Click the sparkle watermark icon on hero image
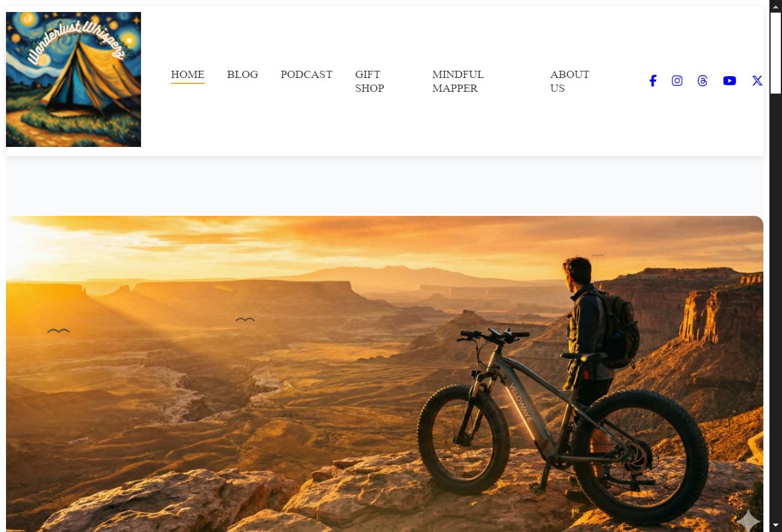782x532 pixels. pos(748,520)
